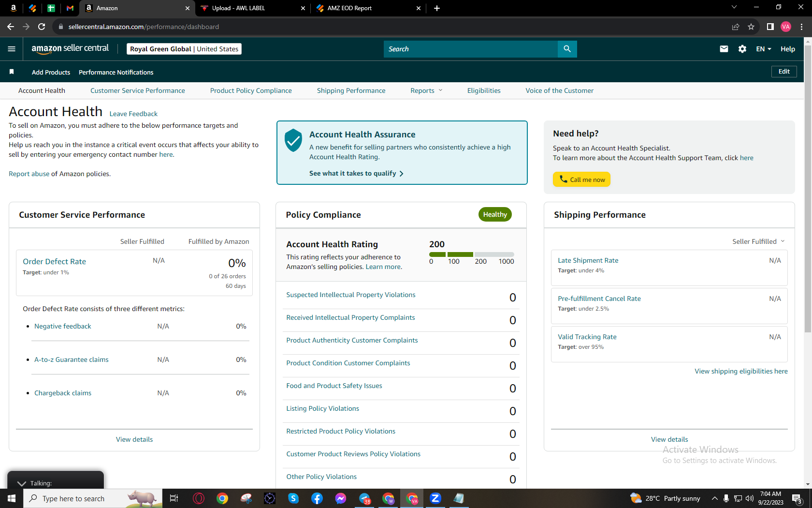Viewport: 812px width, 508px height.
Task: Open Suspected Intellectual Property Violations
Action: pyautogui.click(x=351, y=295)
